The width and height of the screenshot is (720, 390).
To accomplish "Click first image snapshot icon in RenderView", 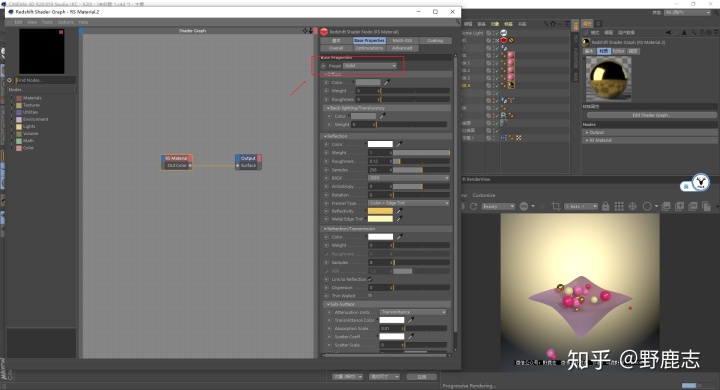I will (x=666, y=206).
